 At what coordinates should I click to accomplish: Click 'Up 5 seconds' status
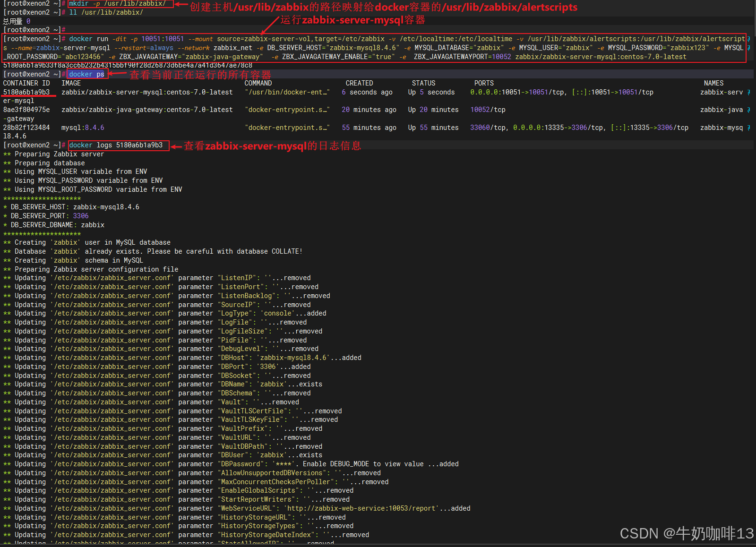coord(431,92)
